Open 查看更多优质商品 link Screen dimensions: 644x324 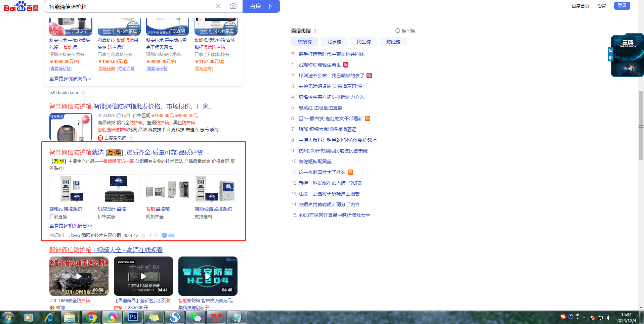click(x=70, y=79)
